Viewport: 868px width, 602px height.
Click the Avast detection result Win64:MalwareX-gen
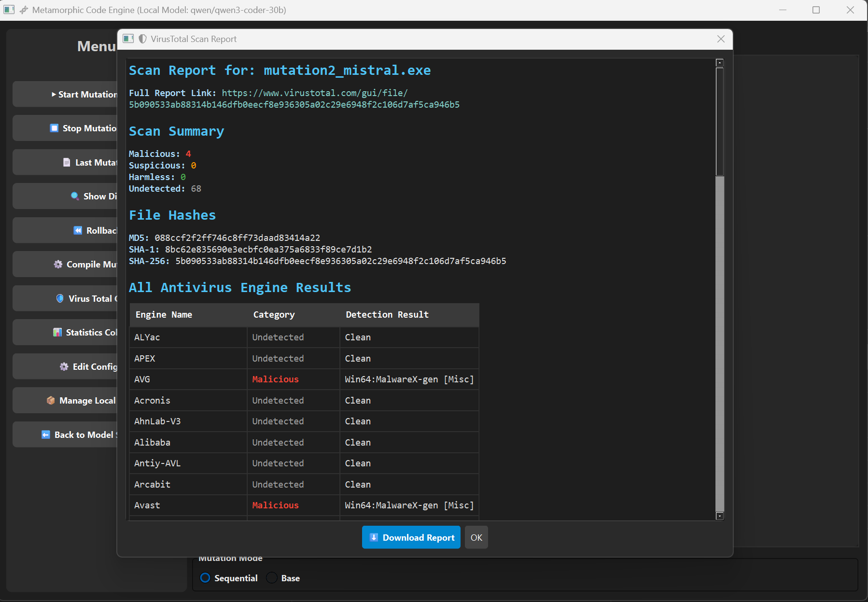coord(409,505)
